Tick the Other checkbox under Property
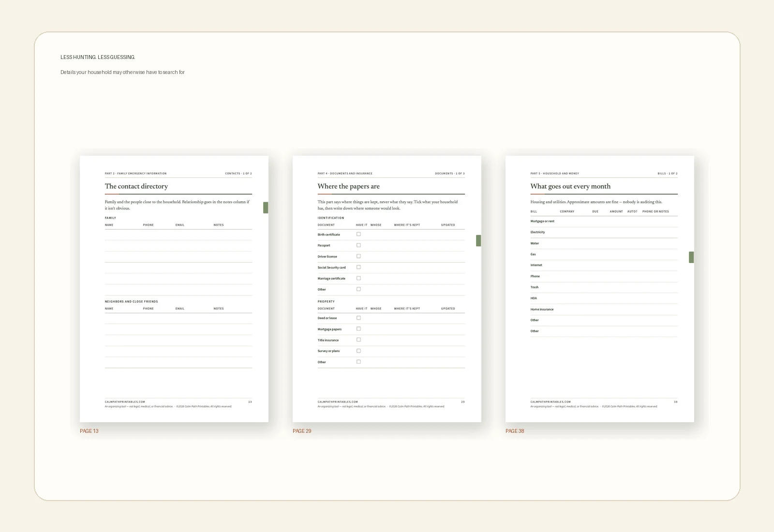 click(x=358, y=362)
